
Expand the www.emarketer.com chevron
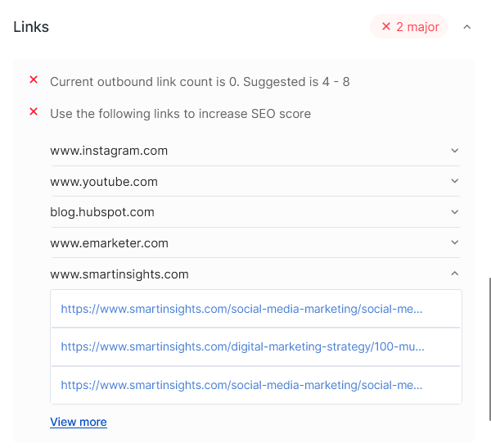coord(455,243)
